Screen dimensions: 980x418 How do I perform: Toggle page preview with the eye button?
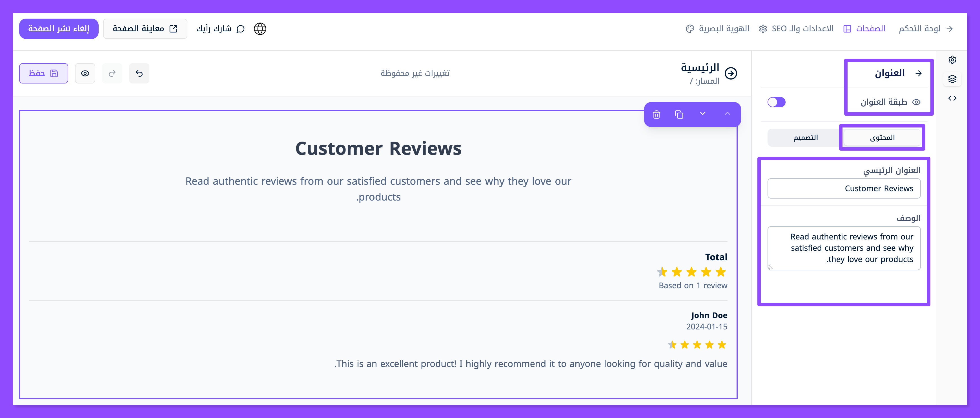point(85,73)
